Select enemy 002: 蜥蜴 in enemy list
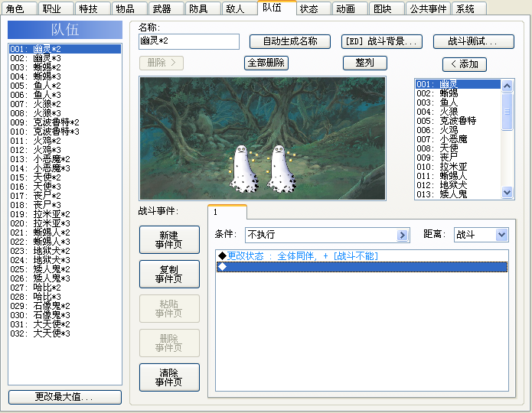 click(458, 93)
